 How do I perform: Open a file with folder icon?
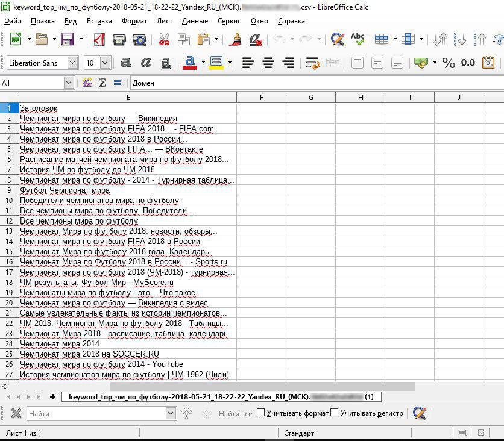pyautogui.click(x=42, y=40)
